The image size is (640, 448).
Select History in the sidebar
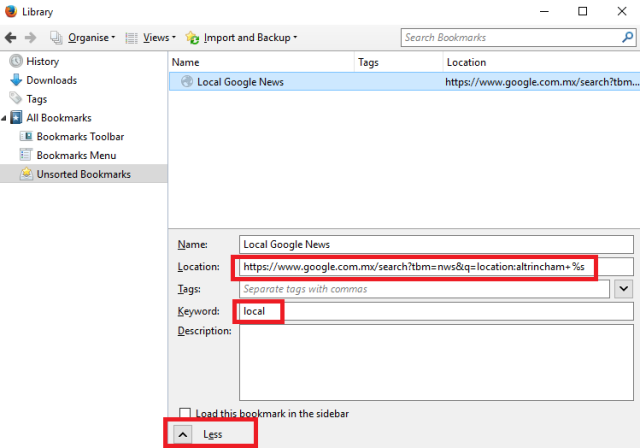click(42, 61)
